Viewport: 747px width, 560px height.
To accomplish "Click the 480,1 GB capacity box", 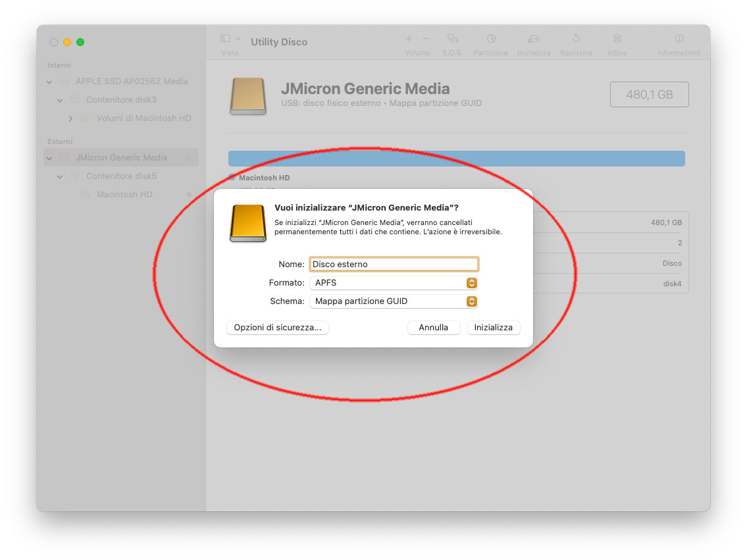I will [650, 94].
